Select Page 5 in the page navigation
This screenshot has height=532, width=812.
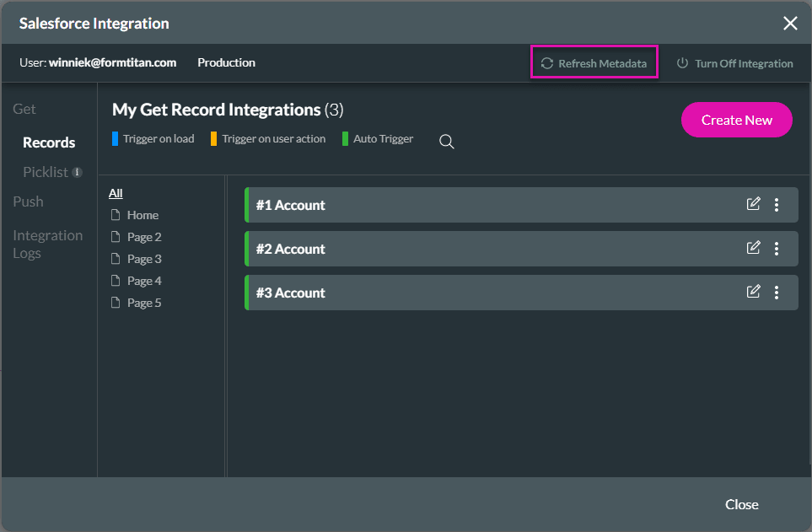[x=143, y=302]
